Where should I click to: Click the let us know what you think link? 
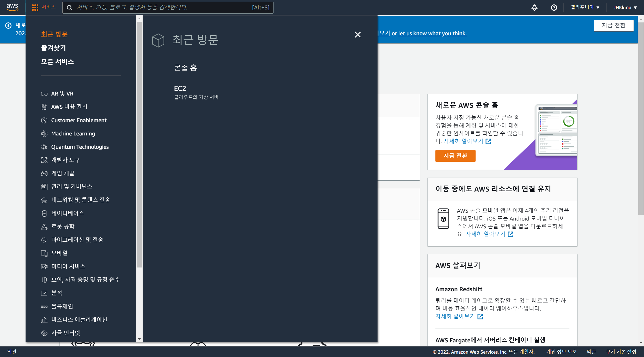(x=432, y=33)
